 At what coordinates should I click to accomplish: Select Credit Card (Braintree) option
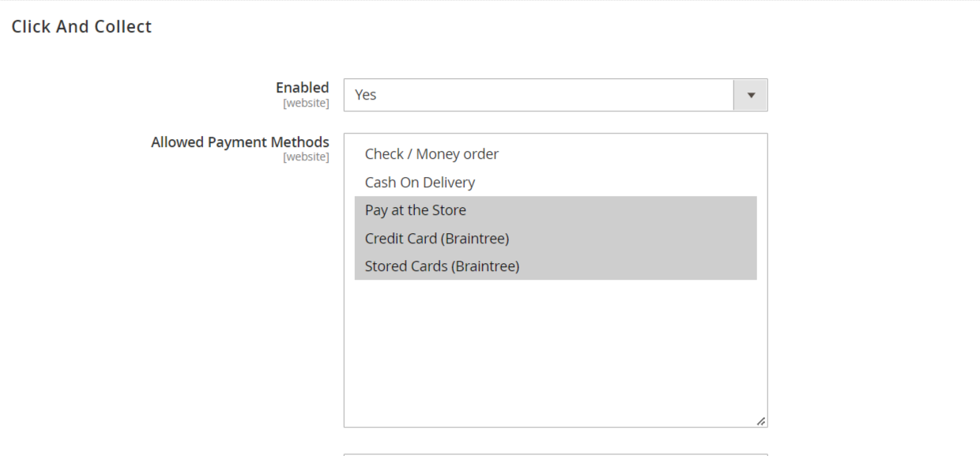tap(436, 239)
